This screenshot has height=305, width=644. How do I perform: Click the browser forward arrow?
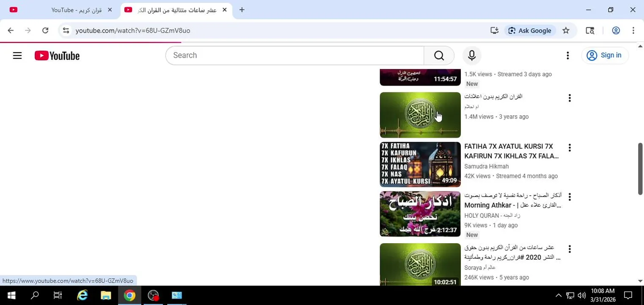point(28,30)
